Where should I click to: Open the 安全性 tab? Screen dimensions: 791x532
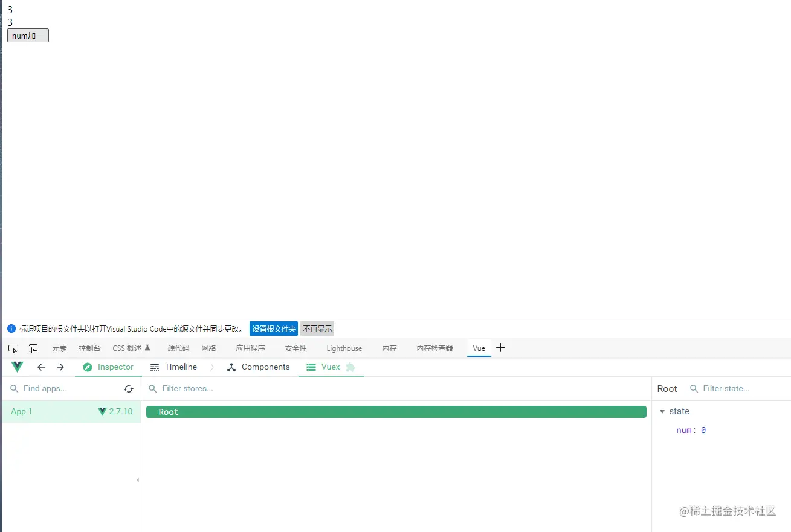295,348
